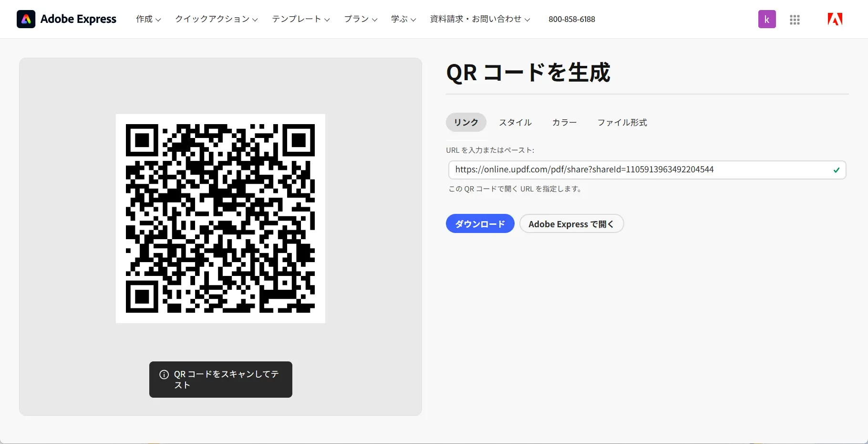Click the blue ダウンロード button
The width and height of the screenshot is (868, 444).
(480, 223)
